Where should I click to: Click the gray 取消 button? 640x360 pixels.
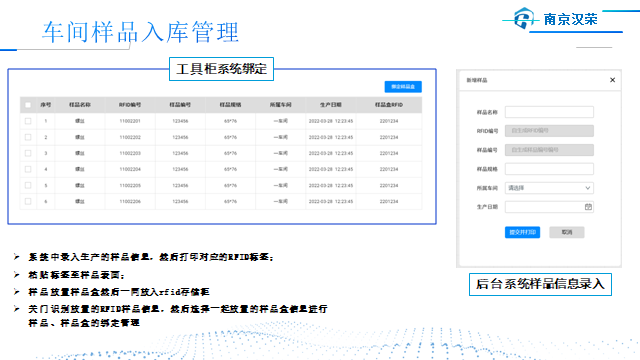coord(567,232)
